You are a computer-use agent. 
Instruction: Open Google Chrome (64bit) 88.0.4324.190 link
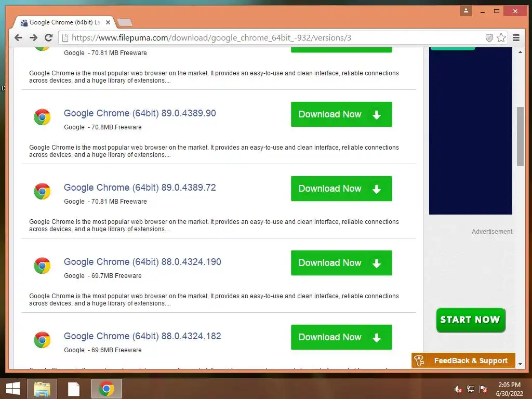(x=142, y=262)
